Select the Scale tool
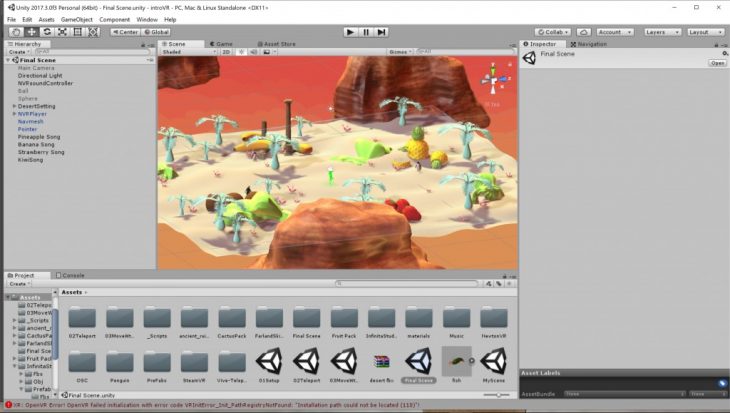 [x=63, y=32]
